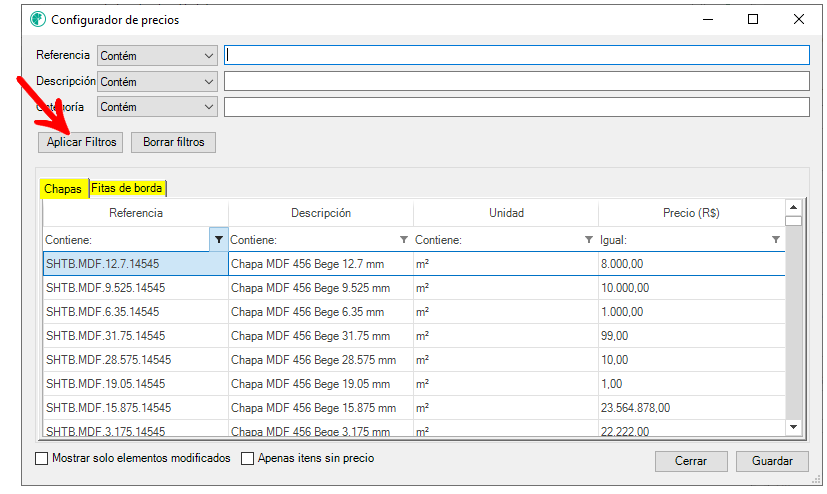Screen dimensions: 827x494
Task: Switch to the Chapas tab
Action: [x=63, y=189]
